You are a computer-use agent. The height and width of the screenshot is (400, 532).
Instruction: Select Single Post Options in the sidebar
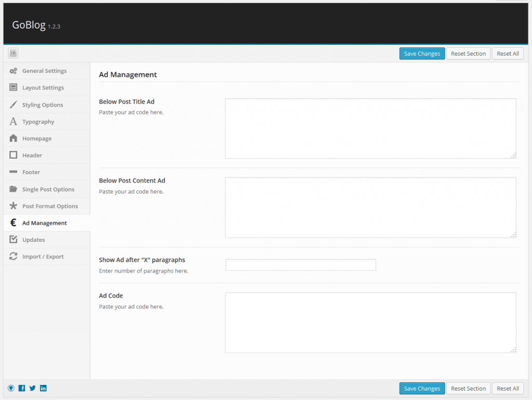coord(48,189)
